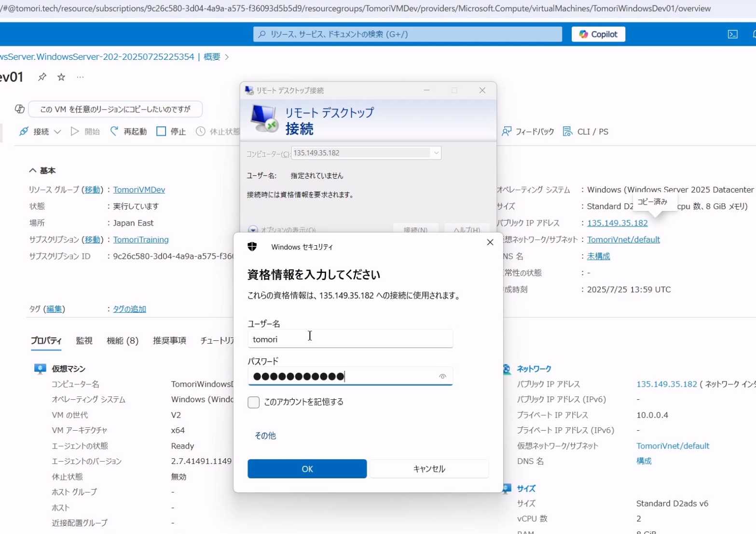
Task: Open CLI / PS command panel
Action: pyautogui.click(x=586, y=131)
